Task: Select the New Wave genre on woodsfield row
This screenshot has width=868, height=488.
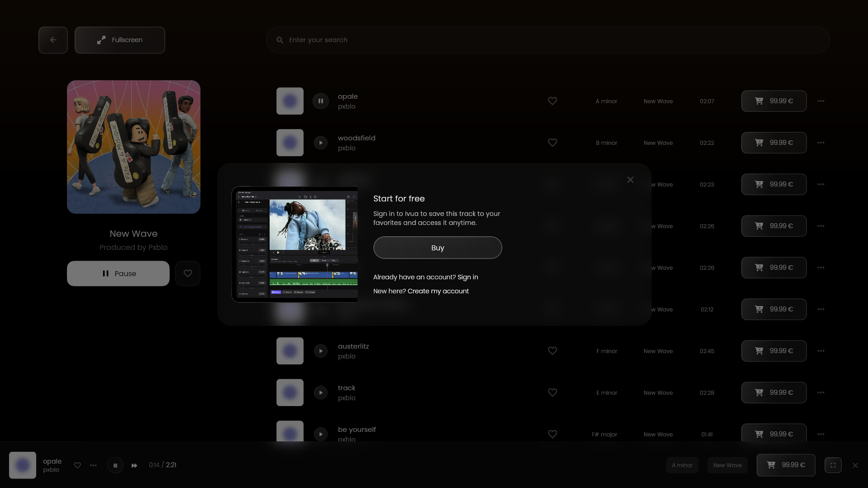Action: pos(658,143)
